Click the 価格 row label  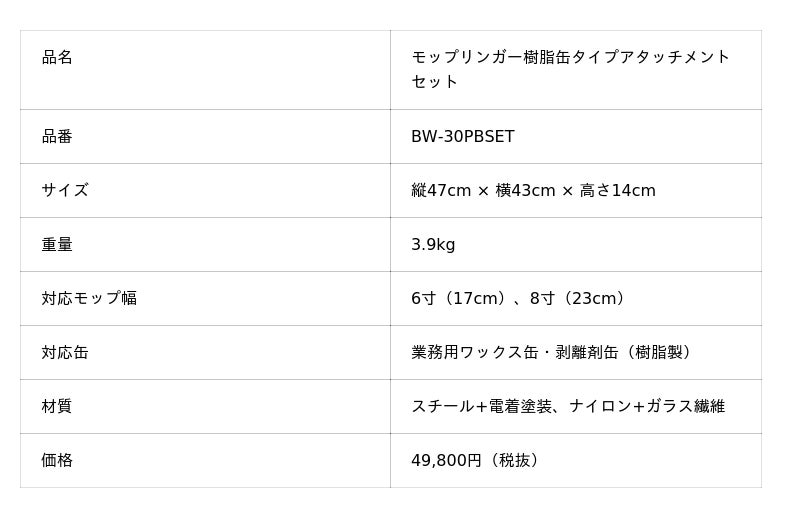tap(57, 461)
